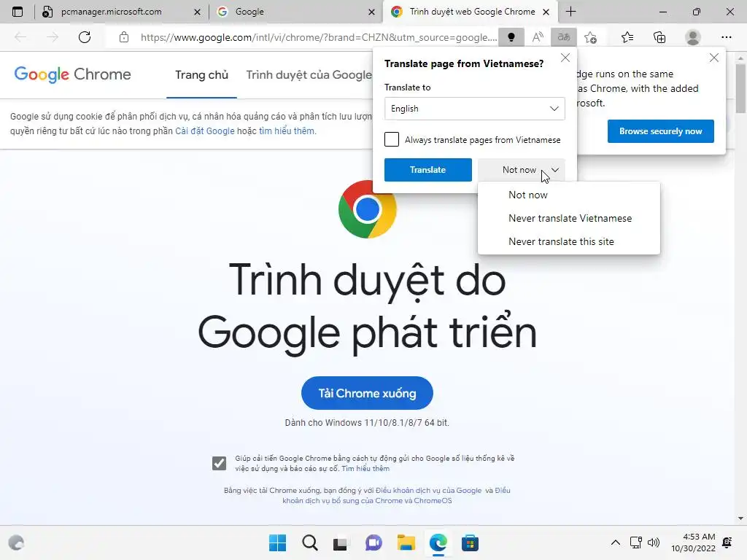The image size is (747, 560).
Task: Open the profile avatar icon
Action: click(x=693, y=37)
